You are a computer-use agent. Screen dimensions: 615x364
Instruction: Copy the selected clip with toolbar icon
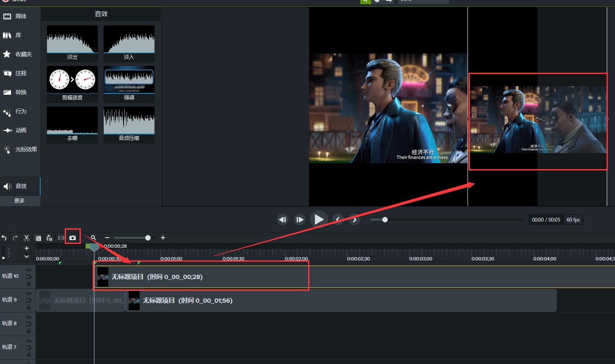(38, 238)
